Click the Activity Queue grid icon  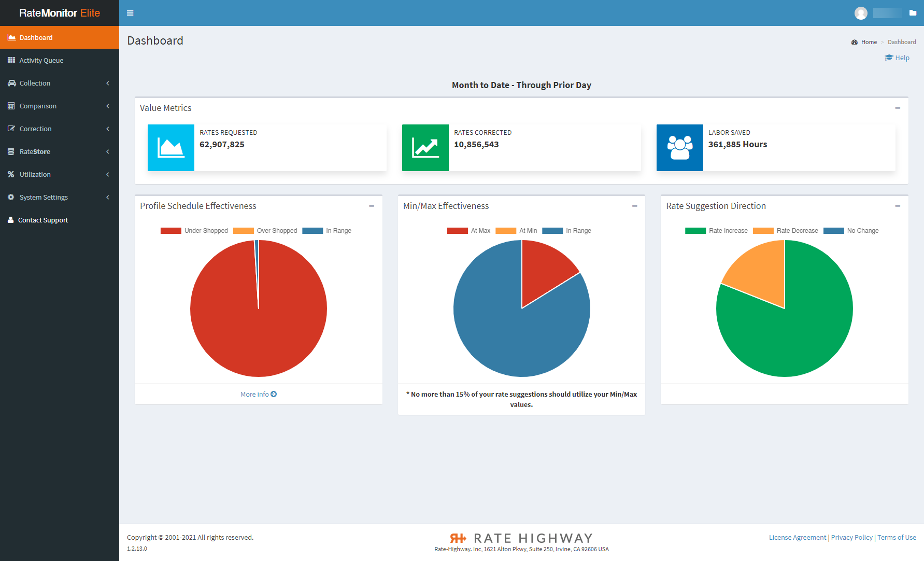pyautogui.click(x=11, y=60)
